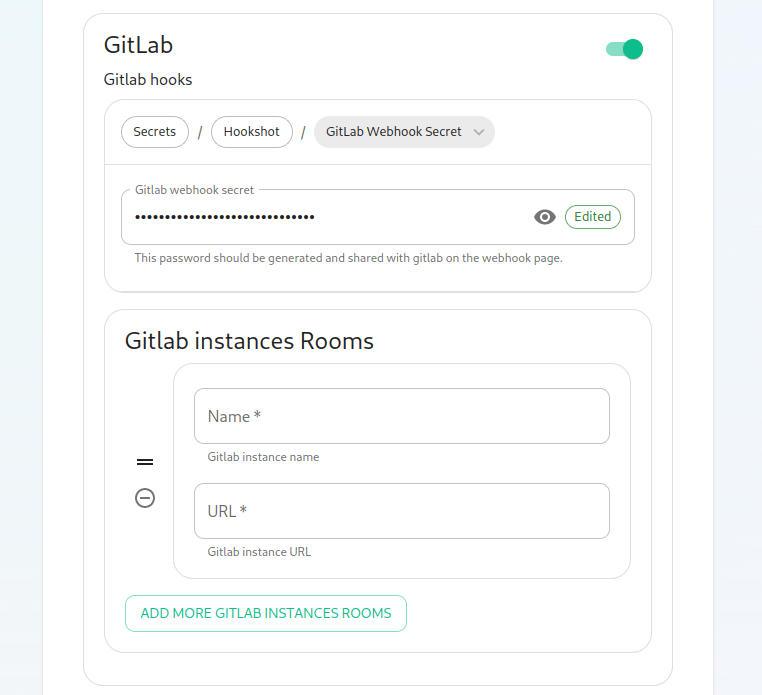This screenshot has width=762, height=695.
Task: Click the GitLab section heading
Action: (x=139, y=45)
